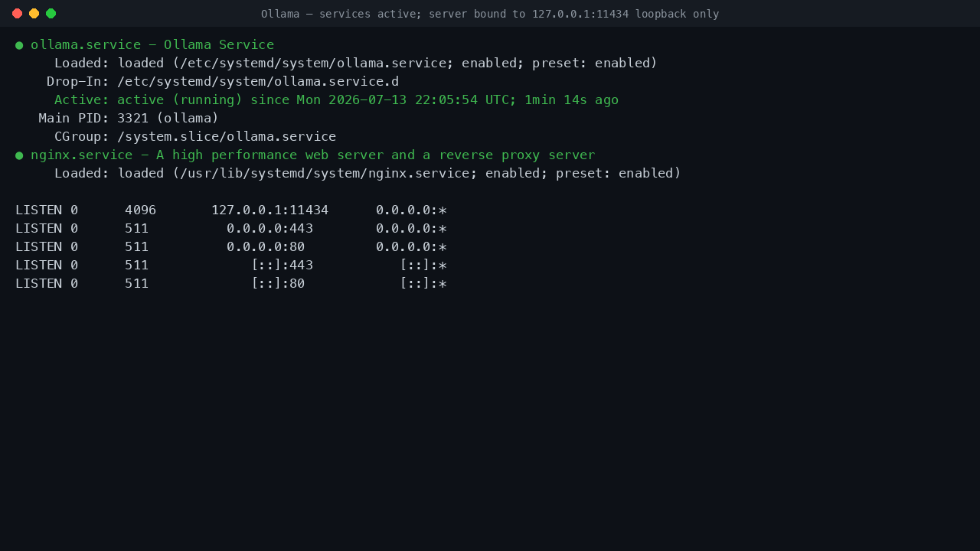Click the red close window button

coord(17,13)
